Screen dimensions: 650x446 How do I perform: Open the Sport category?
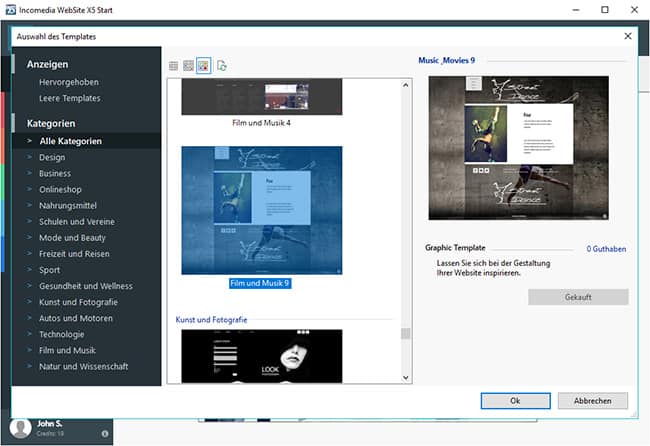49,270
